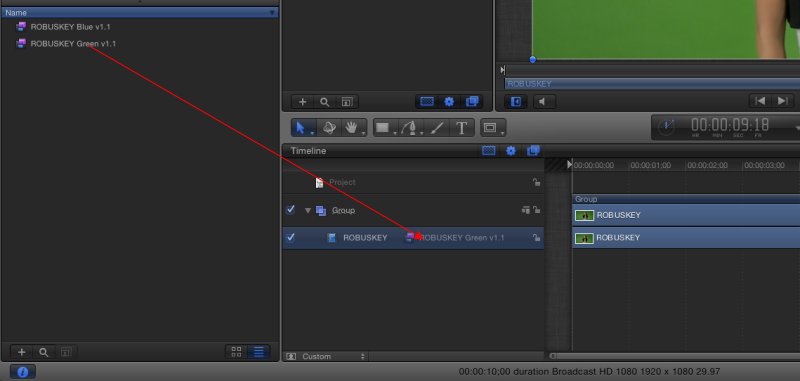
Task: Choose the Adjust 3D Transform tool
Action: click(x=329, y=128)
